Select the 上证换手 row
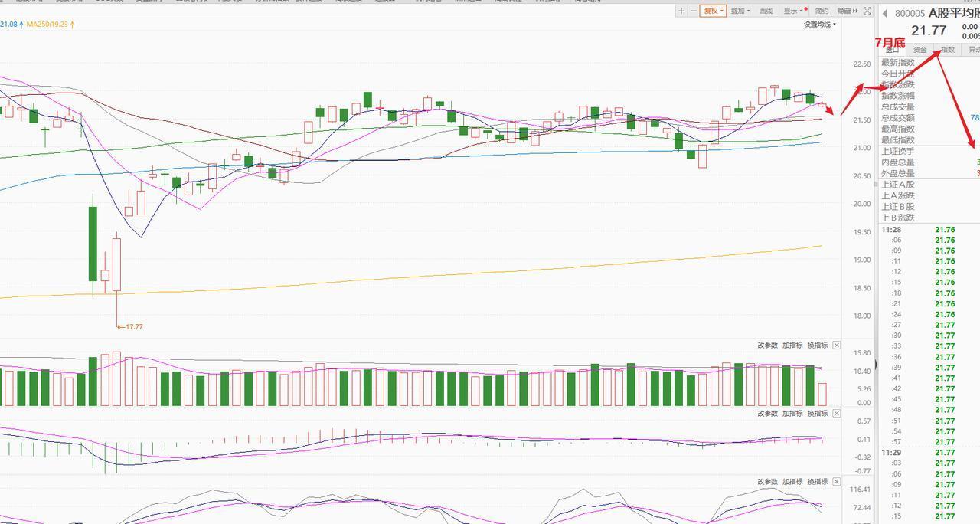 point(929,152)
